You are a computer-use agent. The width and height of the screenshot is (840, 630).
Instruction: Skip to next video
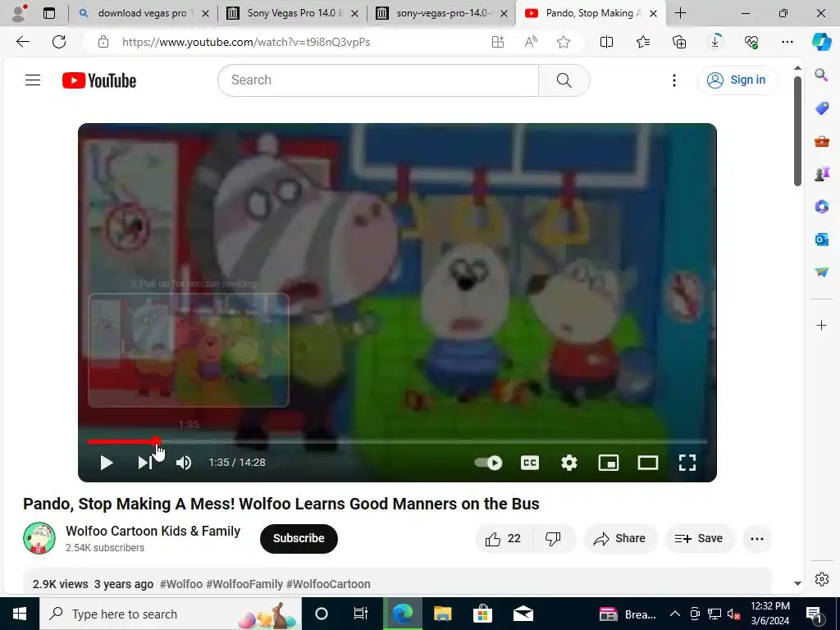tap(144, 463)
